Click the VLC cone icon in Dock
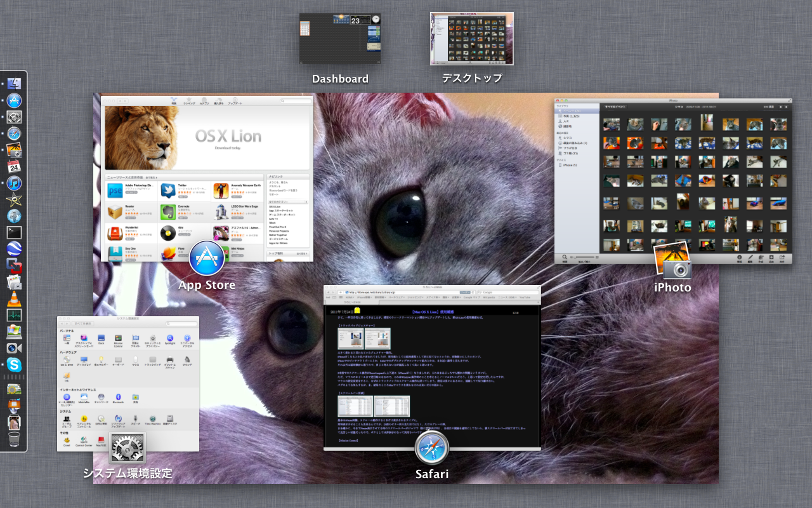812x508 pixels. [14, 298]
